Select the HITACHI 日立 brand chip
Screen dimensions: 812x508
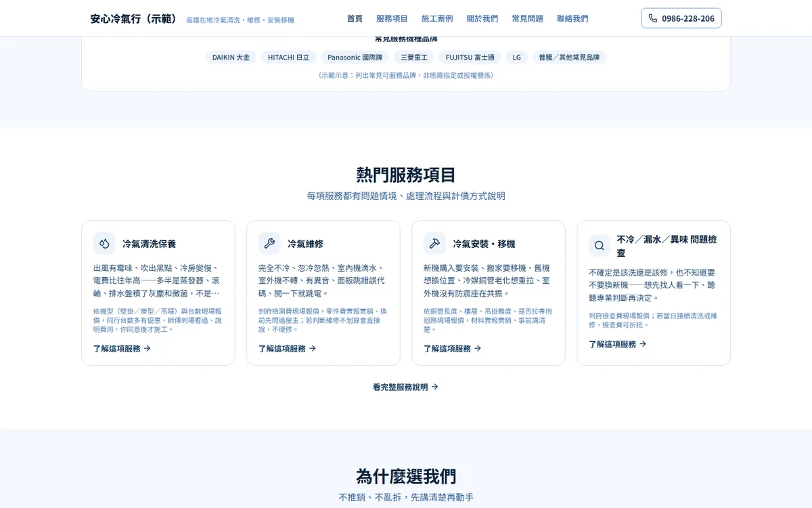[288, 57]
